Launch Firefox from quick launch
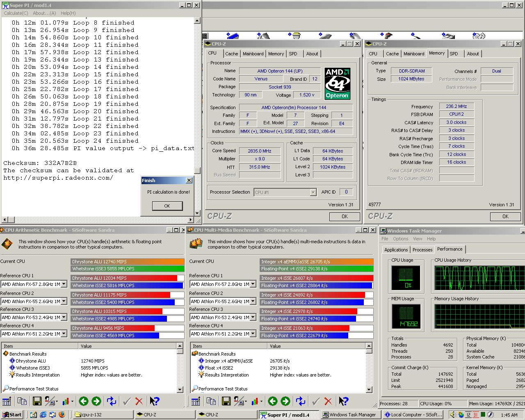The image size is (525, 420). (x=62, y=415)
